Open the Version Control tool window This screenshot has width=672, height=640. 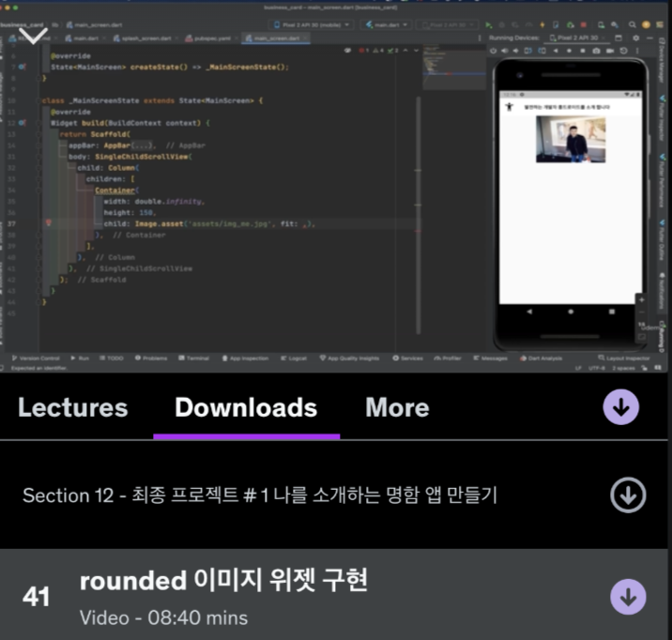tap(36, 358)
